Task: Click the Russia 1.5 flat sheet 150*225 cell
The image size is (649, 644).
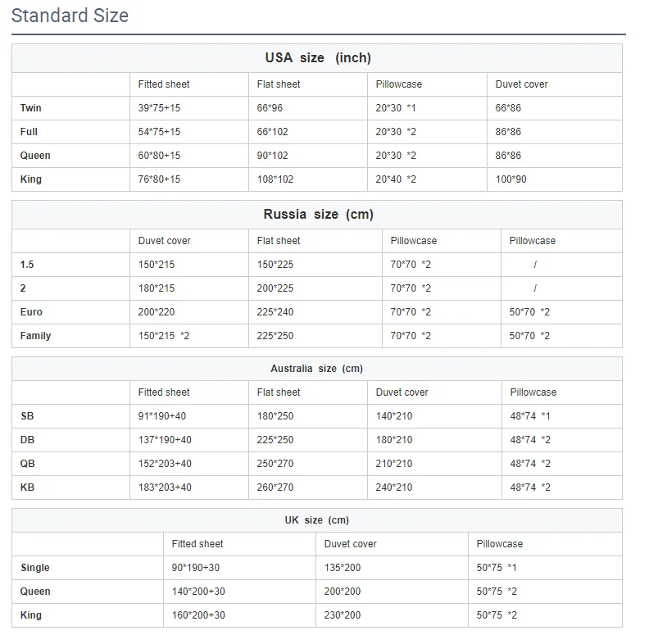Action: (x=275, y=265)
